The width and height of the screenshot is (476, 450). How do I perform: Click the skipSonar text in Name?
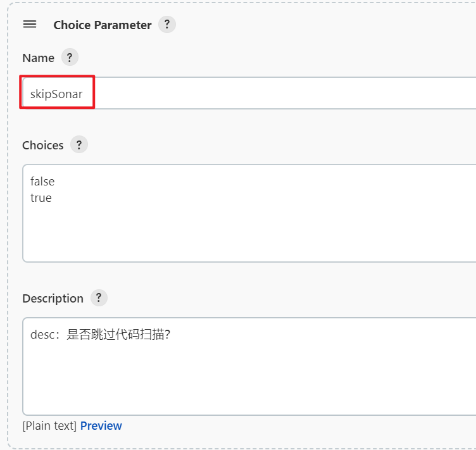(56, 94)
